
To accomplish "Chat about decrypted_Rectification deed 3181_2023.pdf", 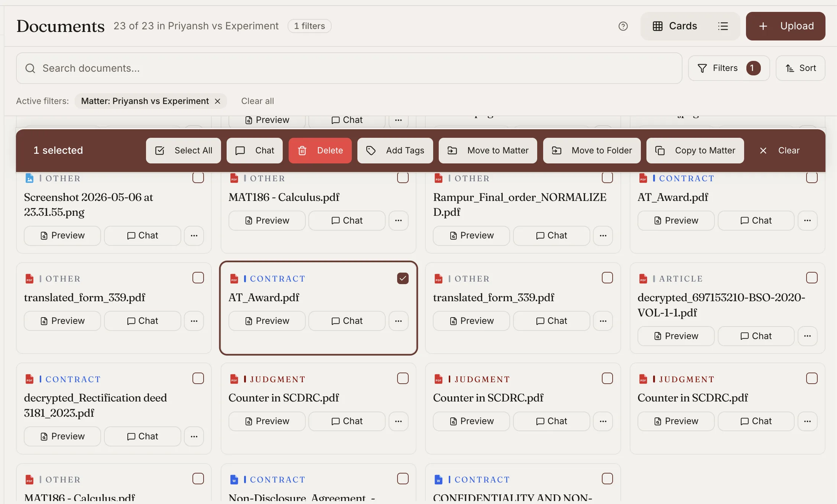I will 143,436.
